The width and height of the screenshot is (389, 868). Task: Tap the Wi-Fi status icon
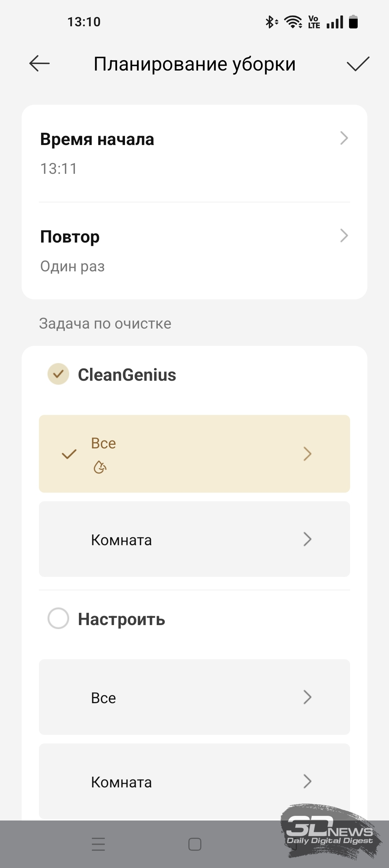point(293,22)
